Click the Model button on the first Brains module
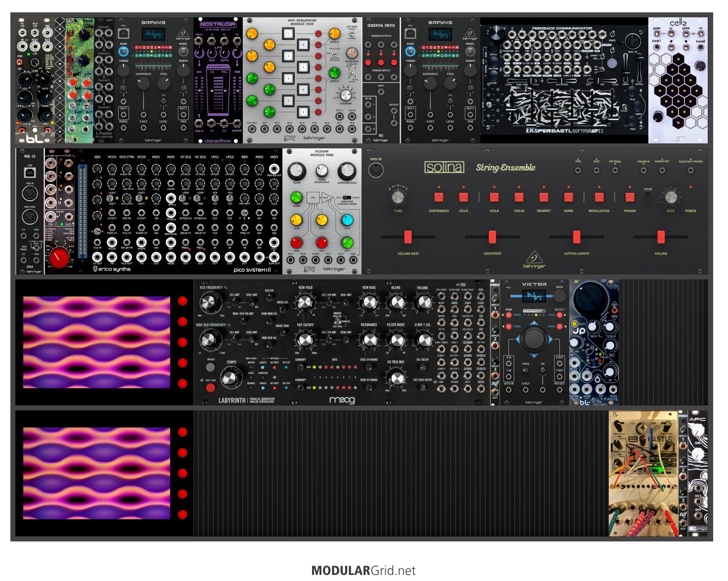Image resolution: width=728 pixels, height=581 pixels. tap(183, 51)
